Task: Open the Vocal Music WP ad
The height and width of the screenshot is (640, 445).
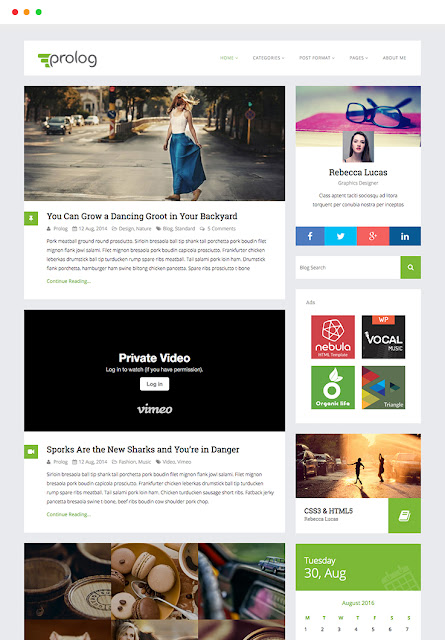Action: 383,337
